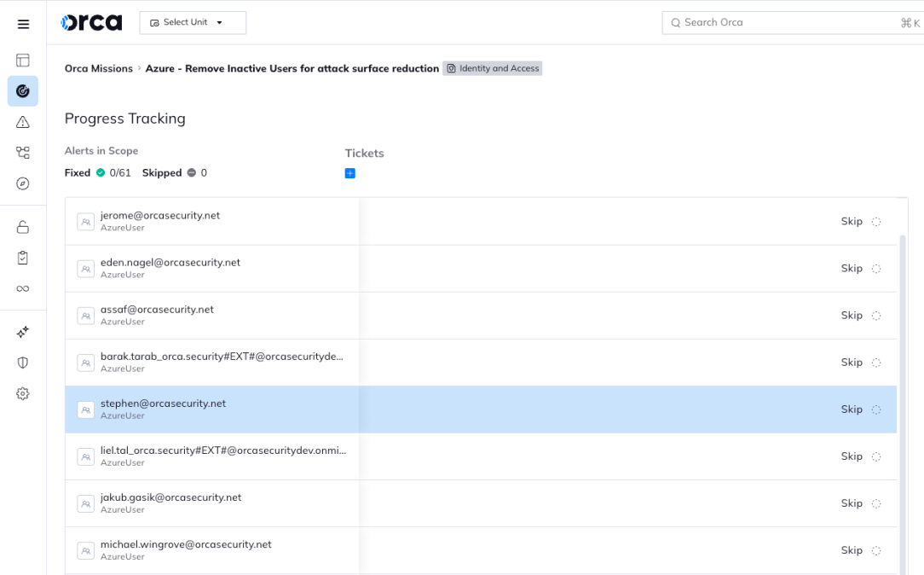Viewport: 924px width, 575px height.
Task: Click the Discovery compass icon
Action: [x=22, y=183]
